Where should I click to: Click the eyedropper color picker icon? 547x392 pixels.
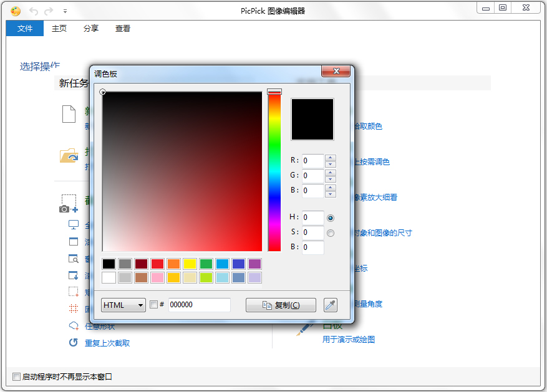click(330, 305)
